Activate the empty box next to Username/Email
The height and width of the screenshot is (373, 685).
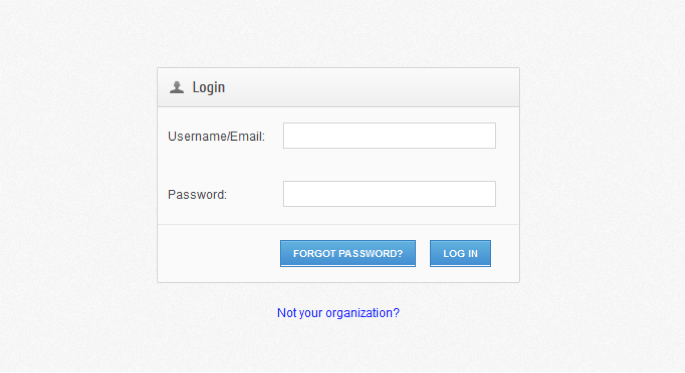pyautogui.click(x=389, y=136)
